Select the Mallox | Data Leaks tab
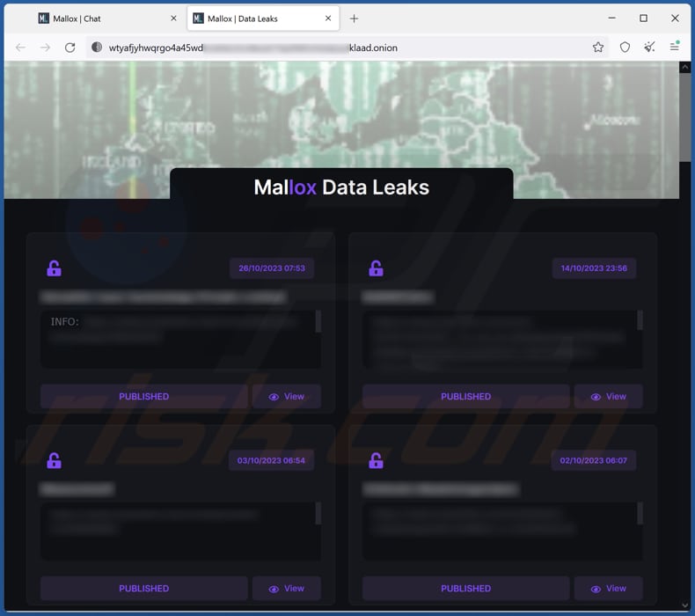This screenshot has height=616, width=695. tap(263, 18)
